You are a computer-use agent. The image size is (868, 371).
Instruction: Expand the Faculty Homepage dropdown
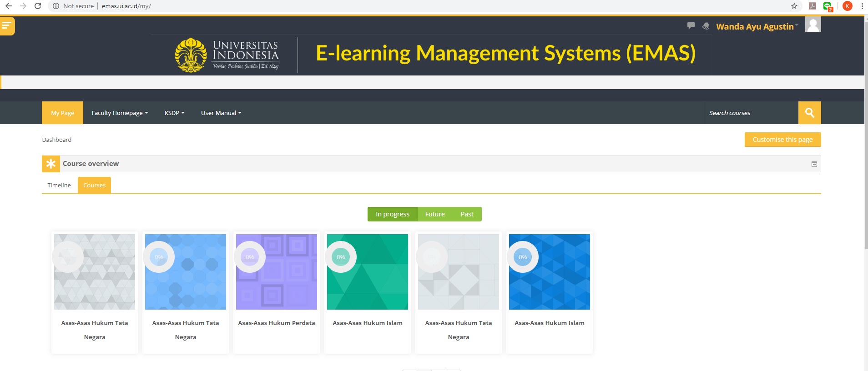120,113
